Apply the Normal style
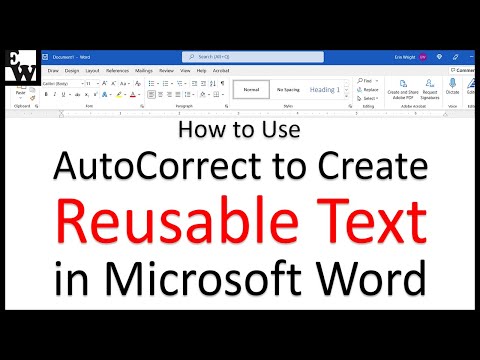The width and height of the screenshot is (480, 360). (251, 89)
